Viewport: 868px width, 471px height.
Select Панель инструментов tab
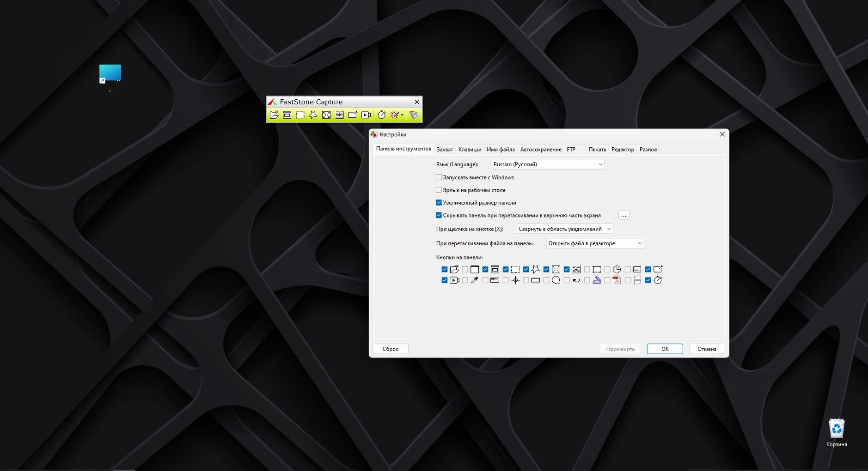tap(403, 149)
